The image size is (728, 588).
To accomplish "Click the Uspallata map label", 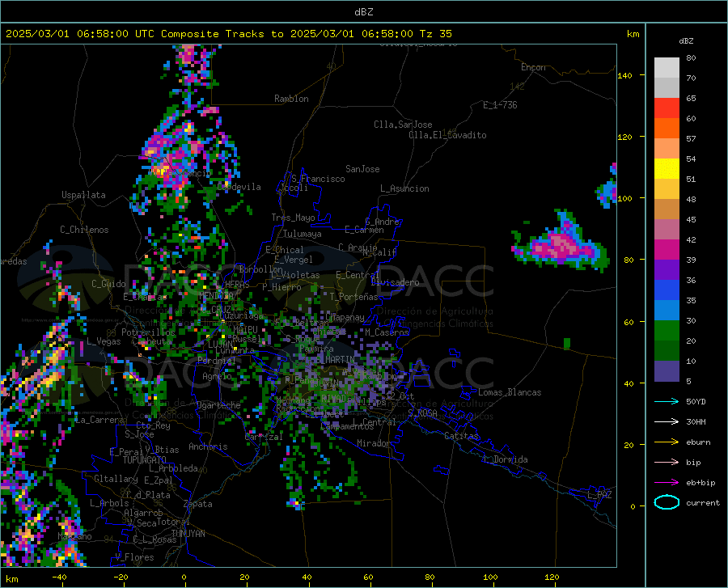I will click(x=83, y=196).
